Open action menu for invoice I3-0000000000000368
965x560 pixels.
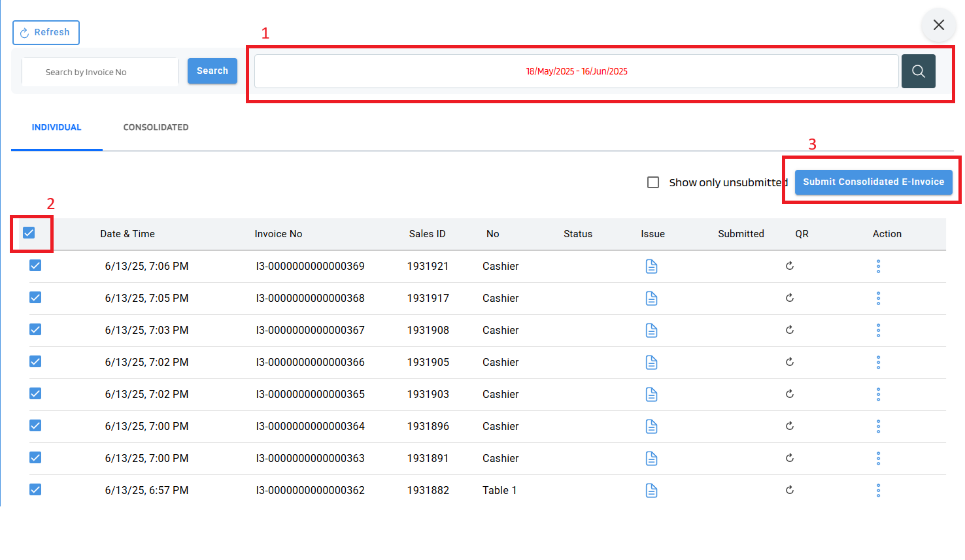tap(878, 298)
